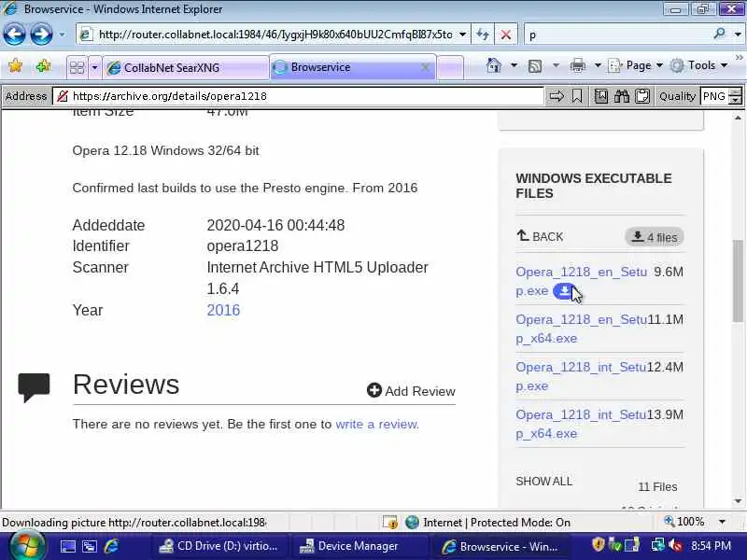Screen dimensions: 747x560
Task: Open the Tools menu
Action: coord(698,65)
